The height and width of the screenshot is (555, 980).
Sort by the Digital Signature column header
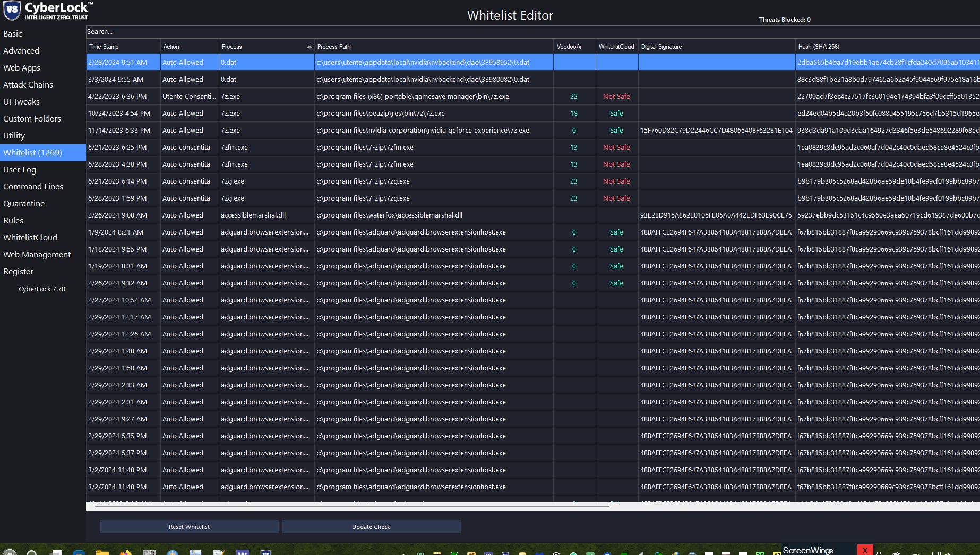[717, 47]
